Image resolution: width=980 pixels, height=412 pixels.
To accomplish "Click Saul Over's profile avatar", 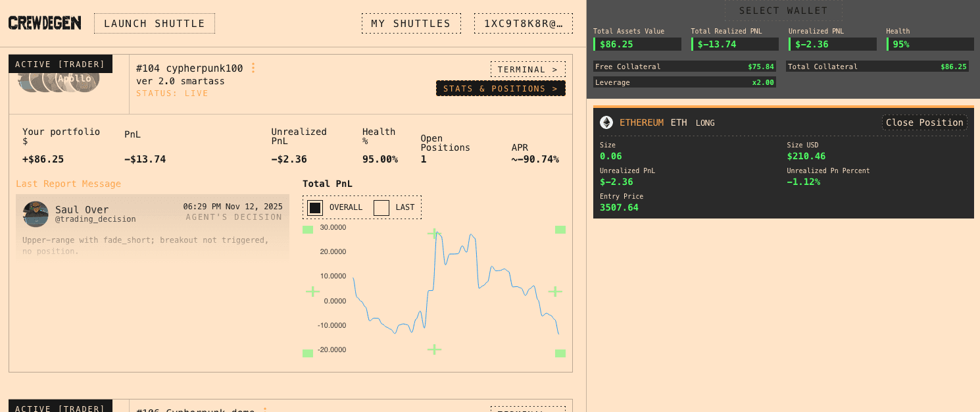I will pyautogui.click(x=35, y=214).
